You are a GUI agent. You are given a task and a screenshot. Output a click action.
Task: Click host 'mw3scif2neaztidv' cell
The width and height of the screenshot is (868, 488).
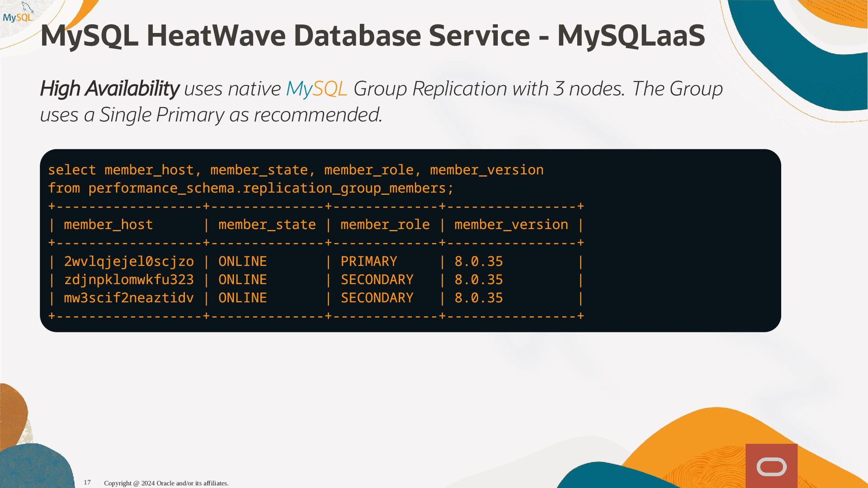pos(129,298)
